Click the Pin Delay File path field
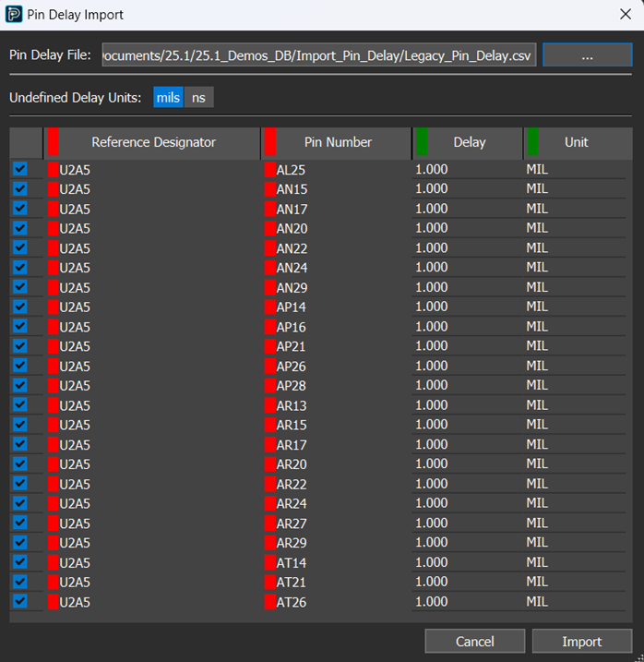The height and width of the screenshot is (662, 644). [x=319, y=55]
